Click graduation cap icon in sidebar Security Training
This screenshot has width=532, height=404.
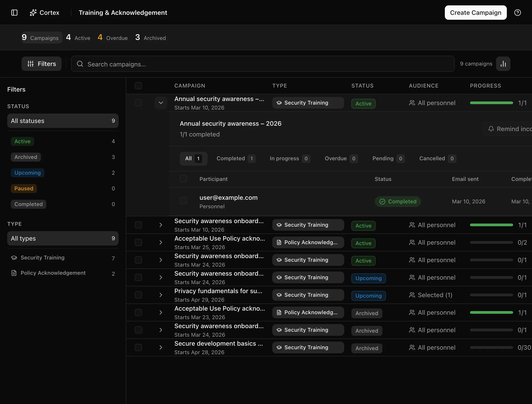[x=14, y=258]
